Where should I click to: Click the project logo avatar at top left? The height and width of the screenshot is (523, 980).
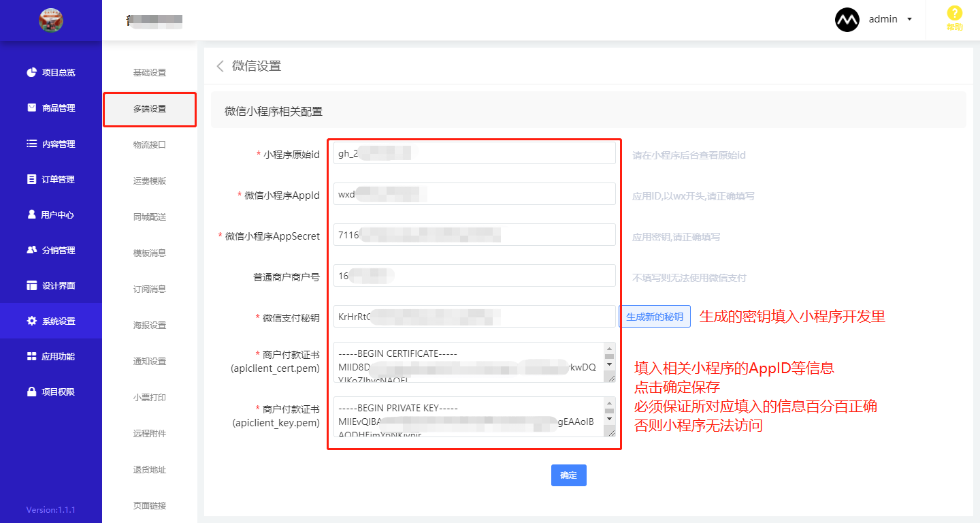[51, 20]
